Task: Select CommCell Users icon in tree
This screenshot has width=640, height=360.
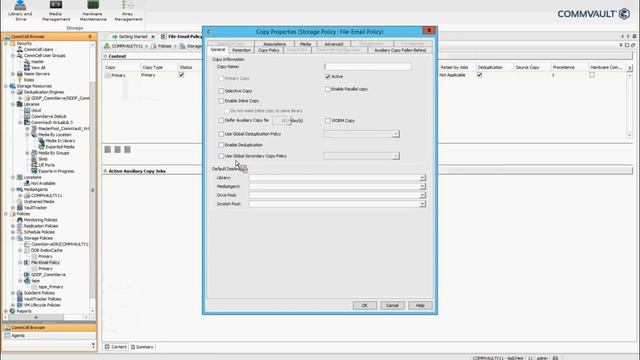Action: point(20,49)
